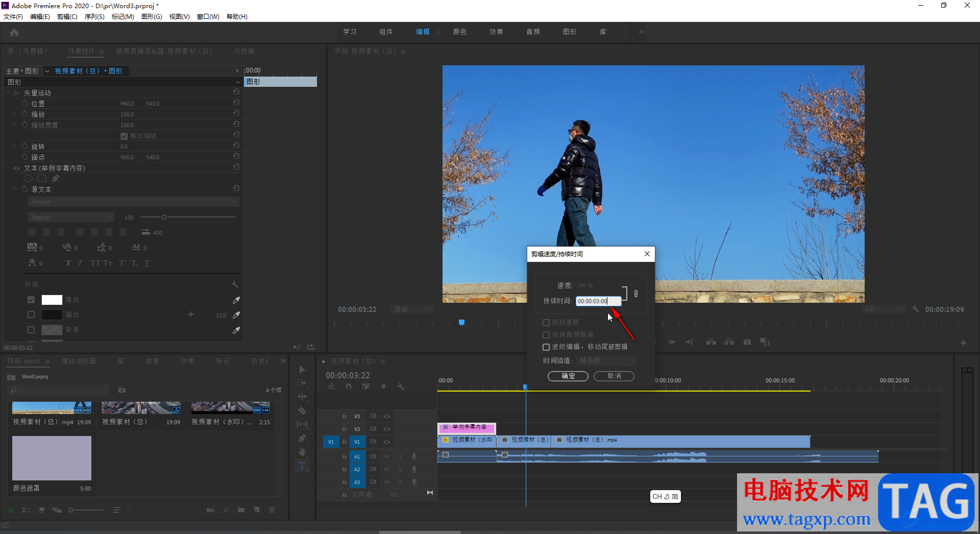The height and width of the screenshot is (534, 980).
Task: Click the speed/duration link chain icon
Action: 636,294
